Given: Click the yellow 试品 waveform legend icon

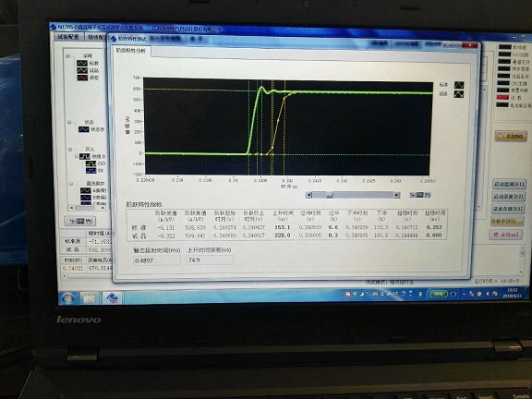Looking at the screenshot, I should [459, 94].
